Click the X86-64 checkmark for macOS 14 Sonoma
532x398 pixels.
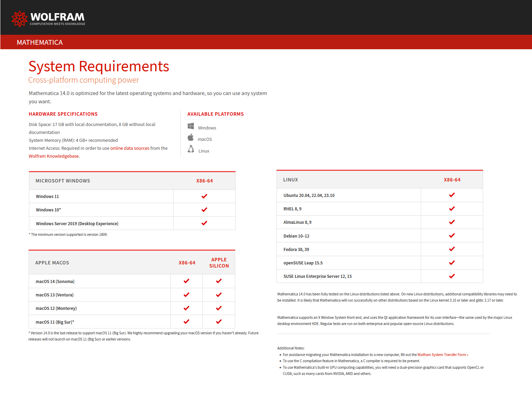pyautogui.click(x=187, y=281)
